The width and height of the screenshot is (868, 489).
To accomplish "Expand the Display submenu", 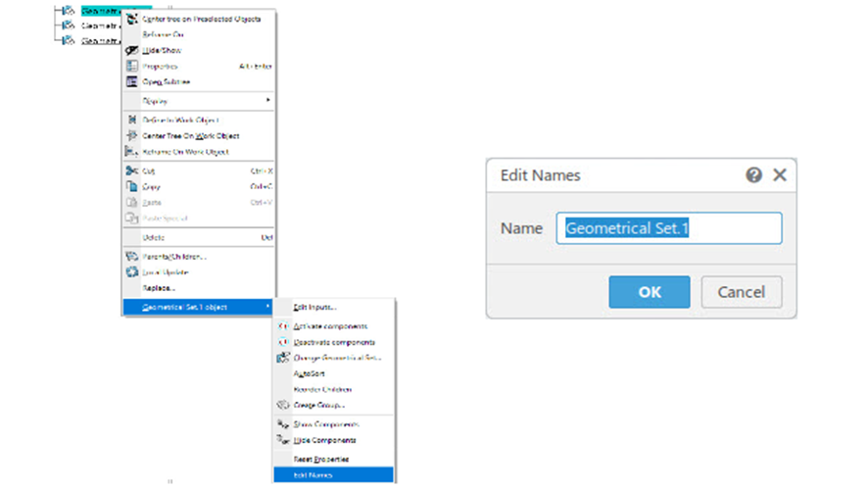I will 196,101.
